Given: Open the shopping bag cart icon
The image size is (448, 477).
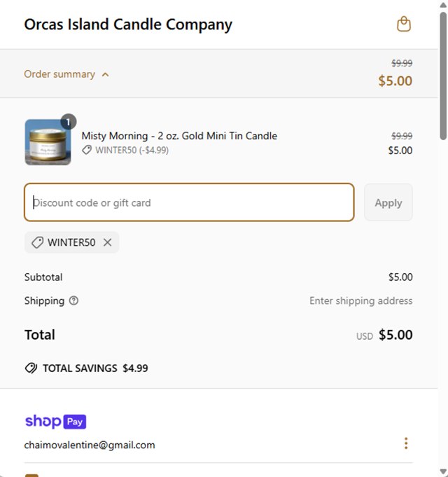Looking at the screenshot, I should [x=403, y=25].
